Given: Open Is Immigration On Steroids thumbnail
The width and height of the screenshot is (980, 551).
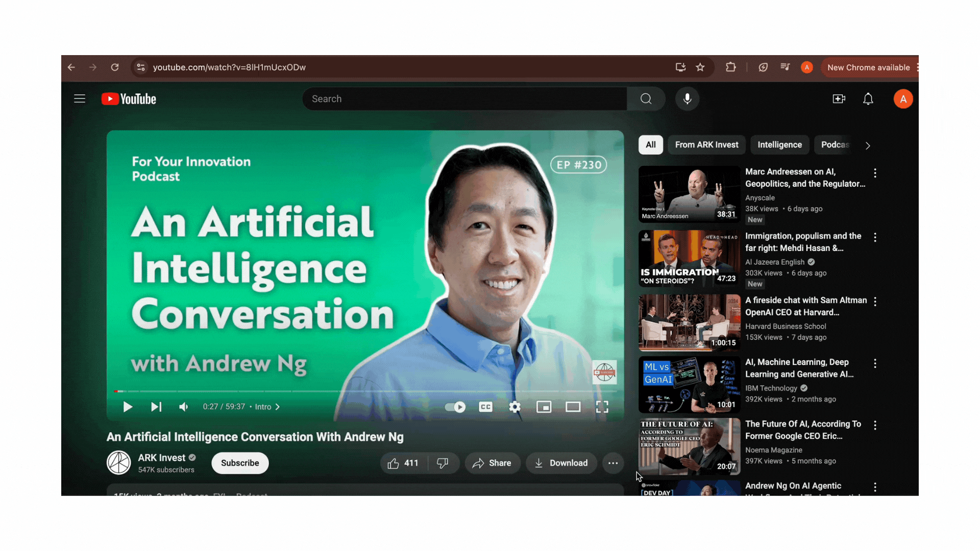Looking at the screenshot, I should 689,258.
